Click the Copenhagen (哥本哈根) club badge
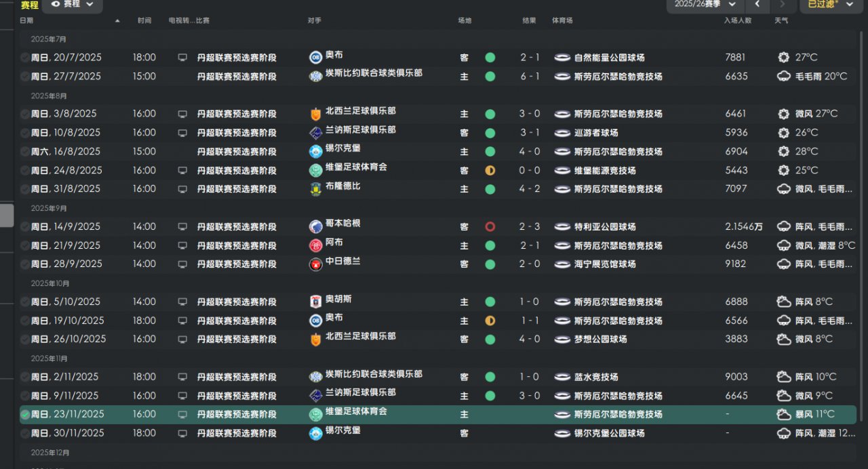Image resolution: width=868 pixels, height=469 pixels. [315, 226]
